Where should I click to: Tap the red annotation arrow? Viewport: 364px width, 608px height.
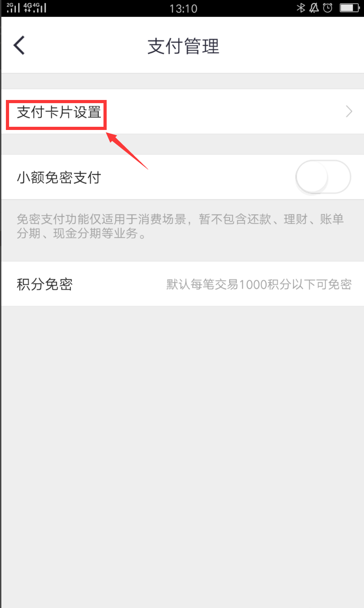pos(128,150)
